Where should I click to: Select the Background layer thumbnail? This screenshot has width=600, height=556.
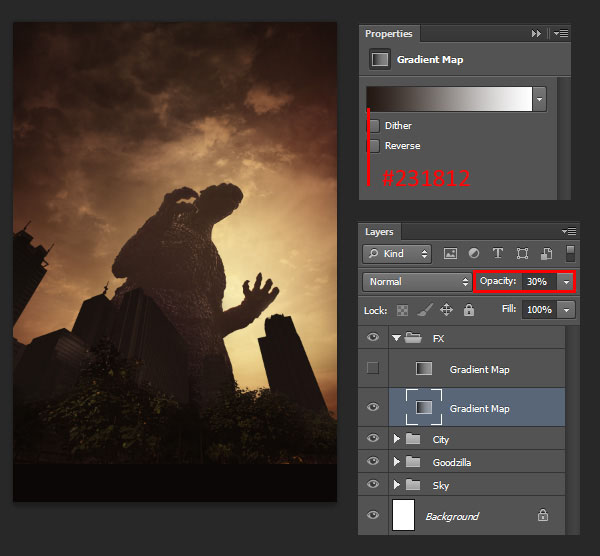pos(403,515)
